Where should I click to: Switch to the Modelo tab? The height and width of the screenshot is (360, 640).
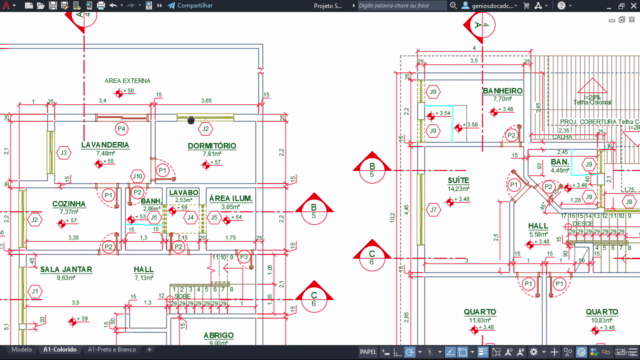tap(22, 350)
